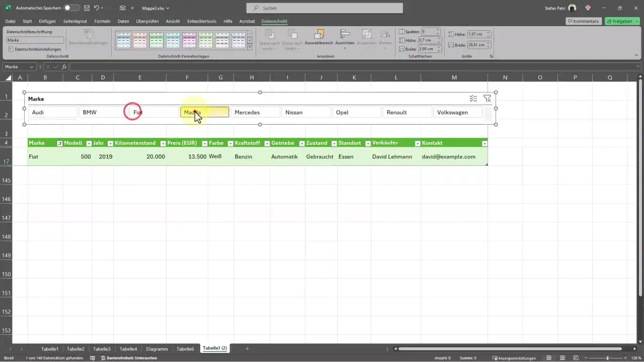Open the Formeln ribbon tab
The width and height of the screenshot is (644, 362).
(102, 22)
